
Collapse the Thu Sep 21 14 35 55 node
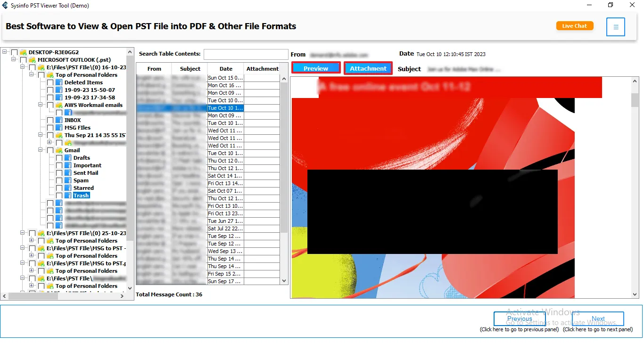(x=41, y=135)
